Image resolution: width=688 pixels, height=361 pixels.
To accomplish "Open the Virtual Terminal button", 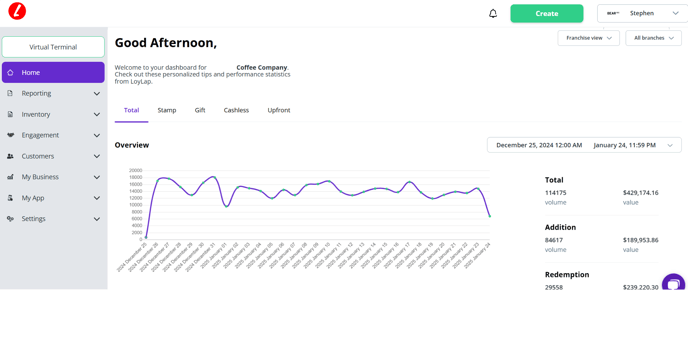I will (x=53, y=47).
